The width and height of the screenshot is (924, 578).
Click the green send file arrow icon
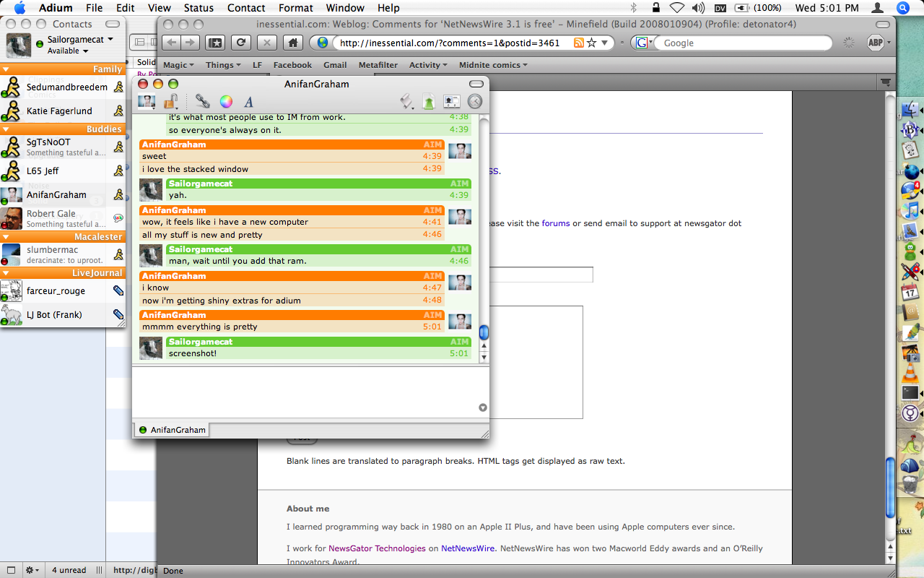click(430, 102)
